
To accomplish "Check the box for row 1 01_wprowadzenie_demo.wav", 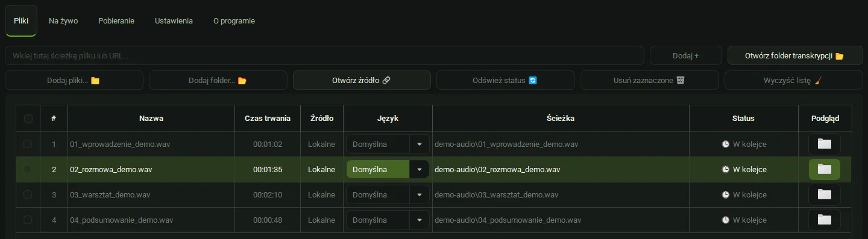I will [x=28, y=144].
